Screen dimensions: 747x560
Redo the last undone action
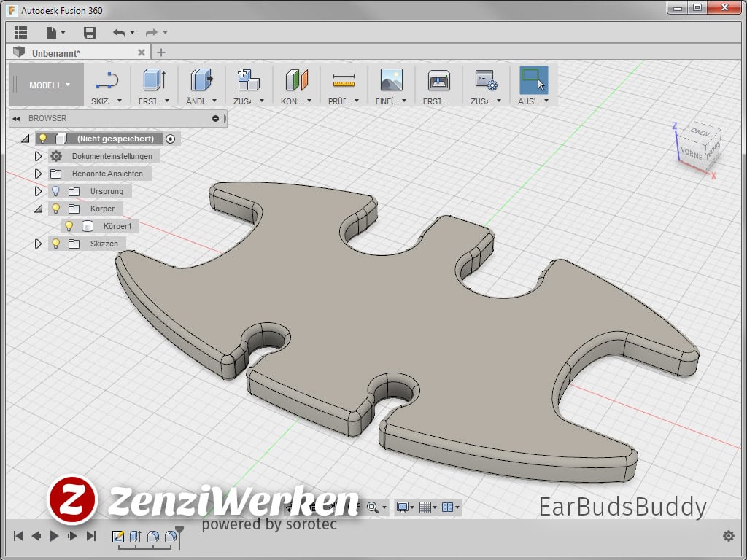click(x=152, y=32)
